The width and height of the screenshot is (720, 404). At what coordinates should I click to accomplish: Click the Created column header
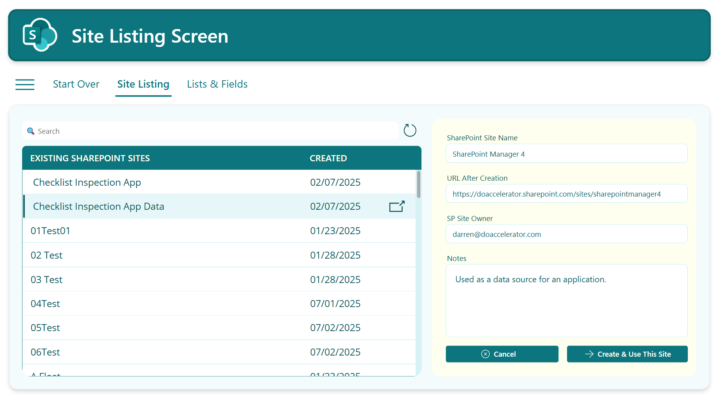[329, 158]
